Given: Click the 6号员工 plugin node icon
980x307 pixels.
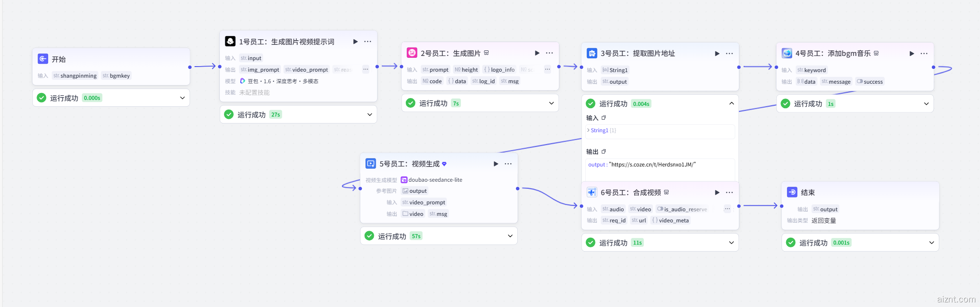Looking at the screenshot, I should [x=592, y=192].
